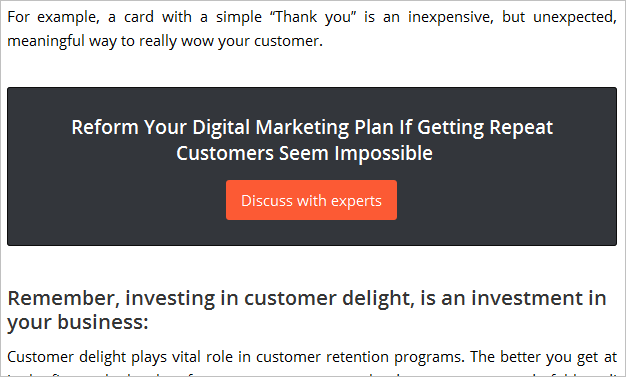Click the orange Discuss with experts button
Viewport: 626px width, 377px height.
click(x=311, y=200)
